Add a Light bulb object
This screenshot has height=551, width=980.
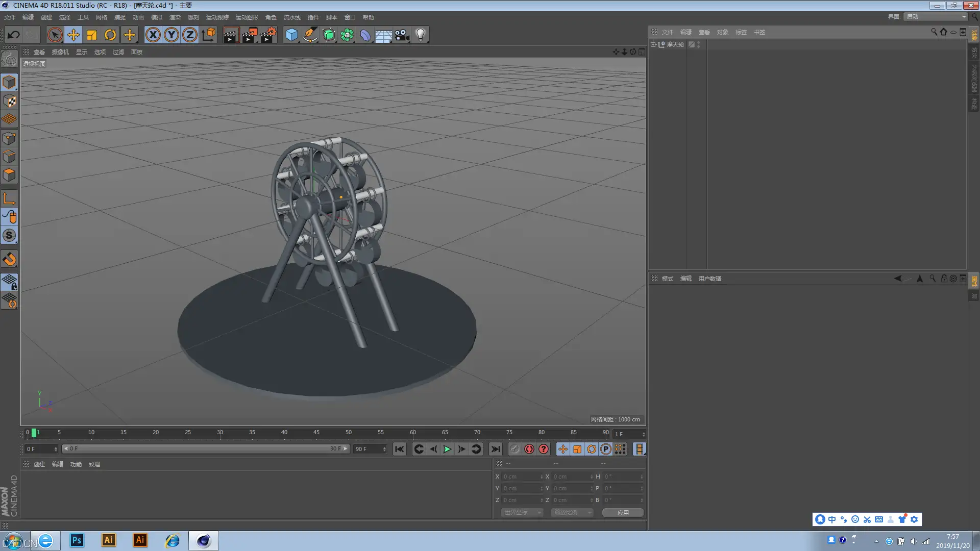tap(421, 35)
